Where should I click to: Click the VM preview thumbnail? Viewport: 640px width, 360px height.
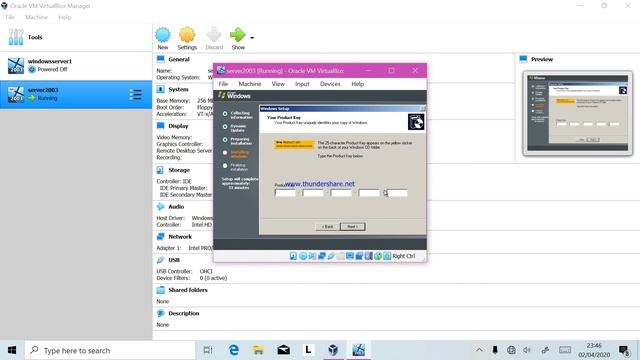[578, 113]
